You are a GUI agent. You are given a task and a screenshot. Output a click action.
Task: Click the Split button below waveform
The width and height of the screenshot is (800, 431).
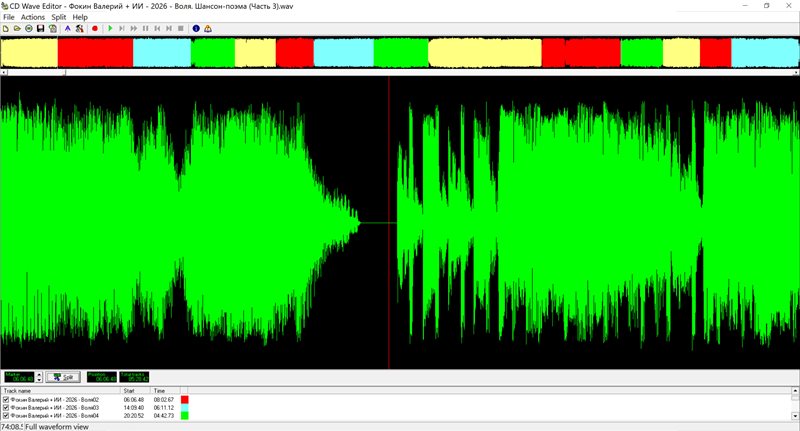coord(62,377)
